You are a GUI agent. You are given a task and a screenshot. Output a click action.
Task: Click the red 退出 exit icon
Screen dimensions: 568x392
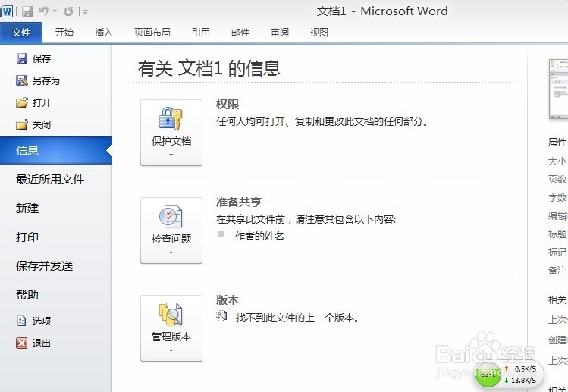tap(22, 343)
